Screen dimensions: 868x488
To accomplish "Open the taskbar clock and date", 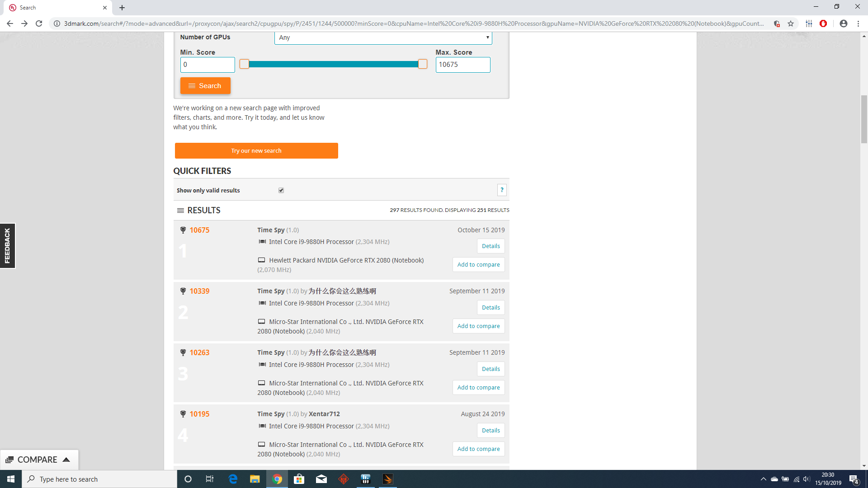I will (828, 479).
